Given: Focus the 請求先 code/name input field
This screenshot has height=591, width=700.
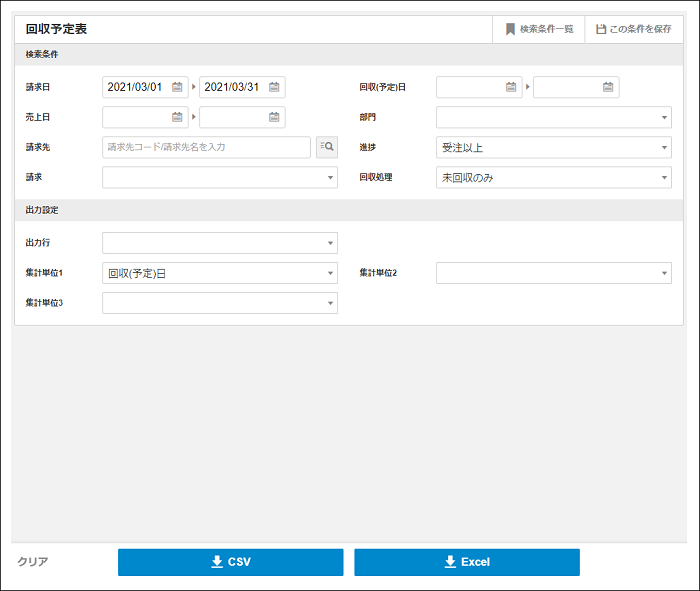Looking at the screenshot, I should coord(206,147).
